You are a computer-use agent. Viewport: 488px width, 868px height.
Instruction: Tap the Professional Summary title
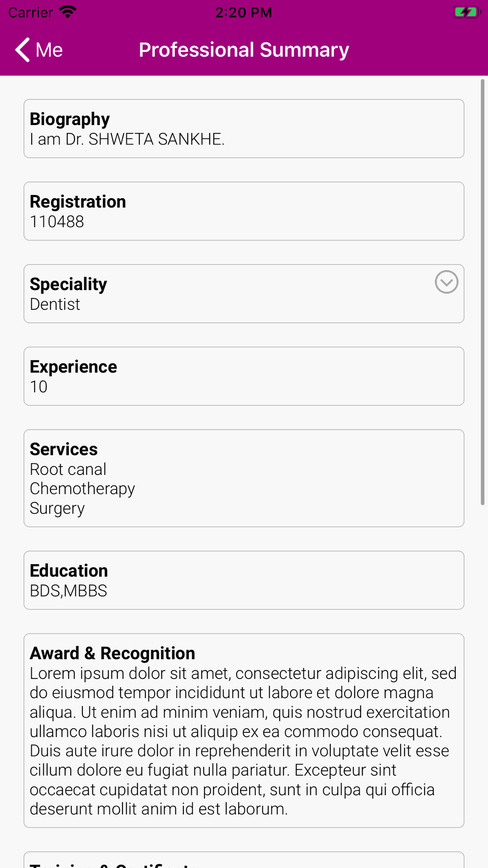tap(244, 50)
